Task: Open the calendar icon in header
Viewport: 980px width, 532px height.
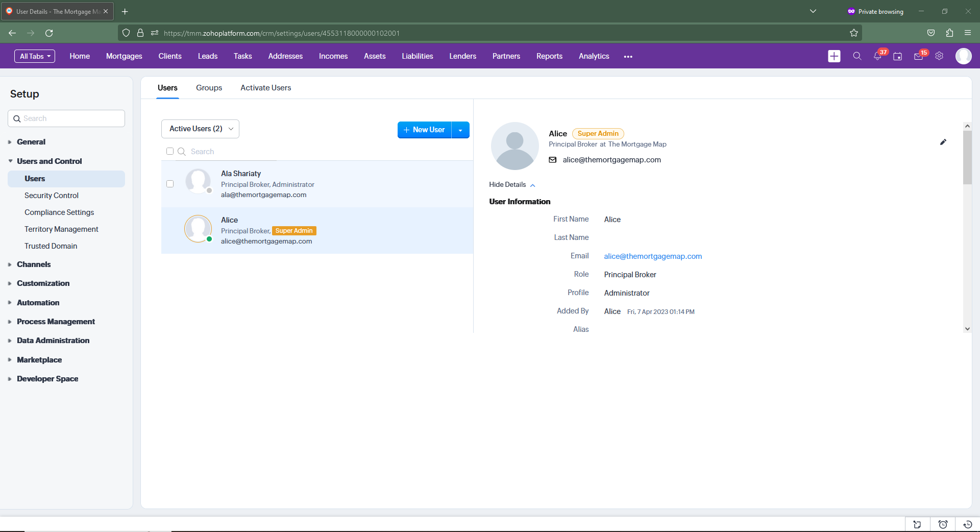Action: point(898,56)
